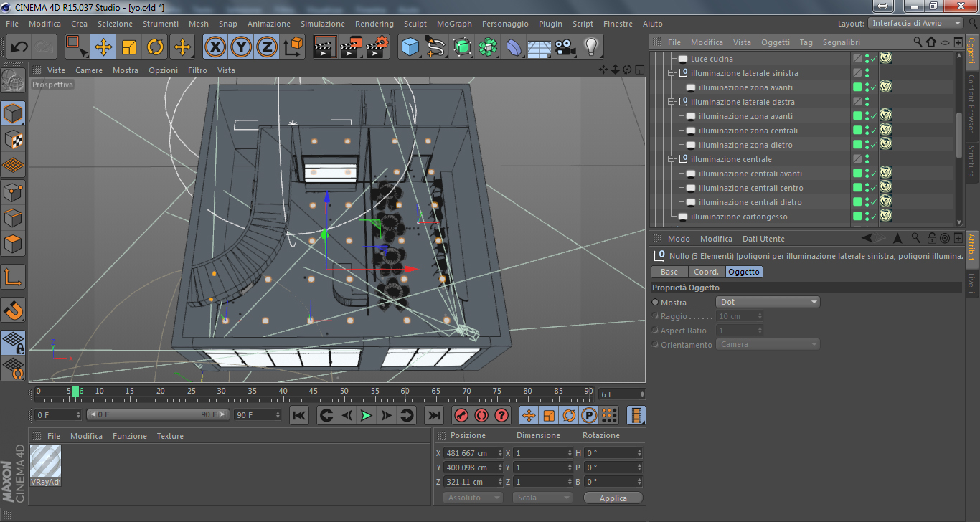Viewport: 980px width, 522px height.
Task: Open the Edit Render Settings icon
Action: click(377, 47)
